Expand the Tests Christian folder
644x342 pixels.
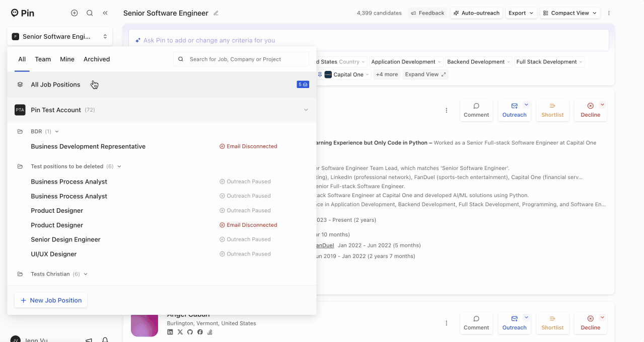tap(86, 274)
